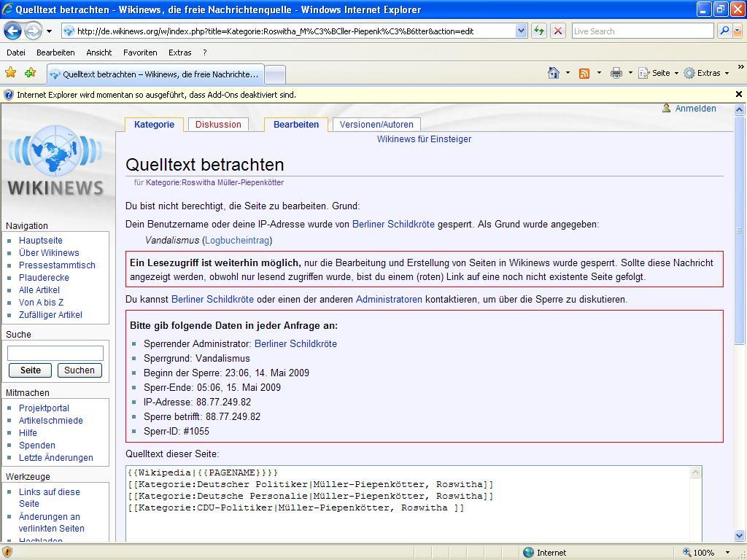Click inside the Quelltext source textarea
Image resolution: width=747 pixels, height=560 pixels.
tap(409, 504)
